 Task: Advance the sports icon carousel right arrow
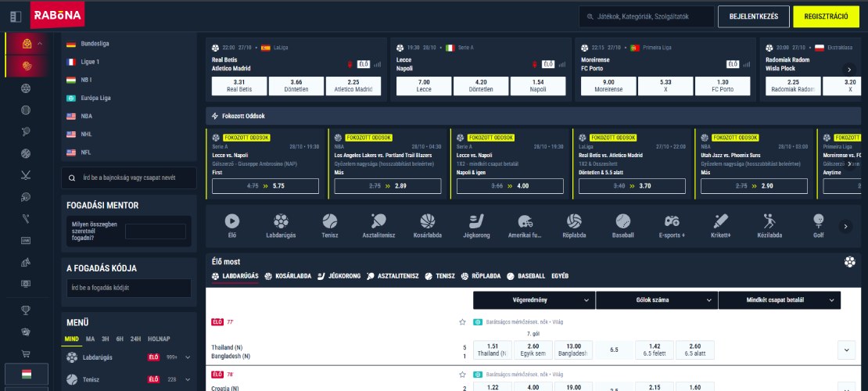click(x=845, y=226)
